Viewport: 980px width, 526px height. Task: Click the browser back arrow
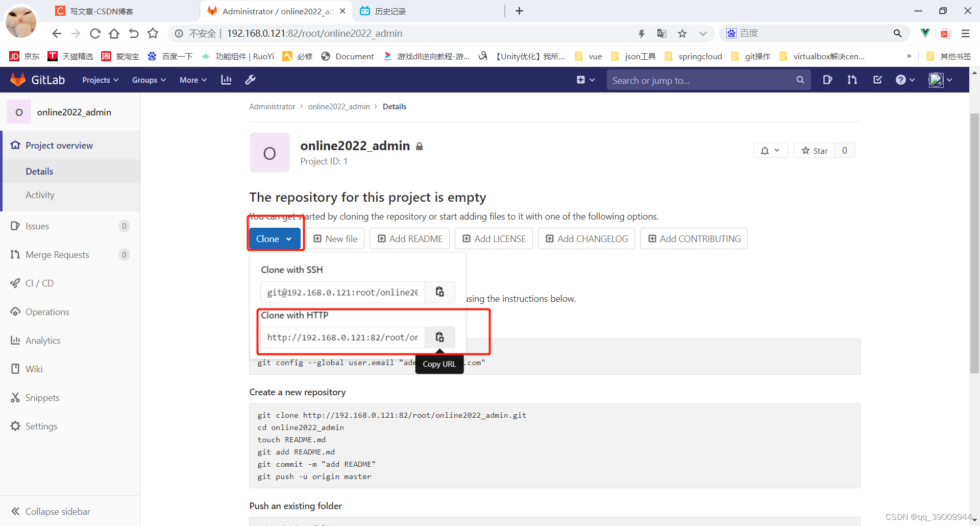pos(57,33)
